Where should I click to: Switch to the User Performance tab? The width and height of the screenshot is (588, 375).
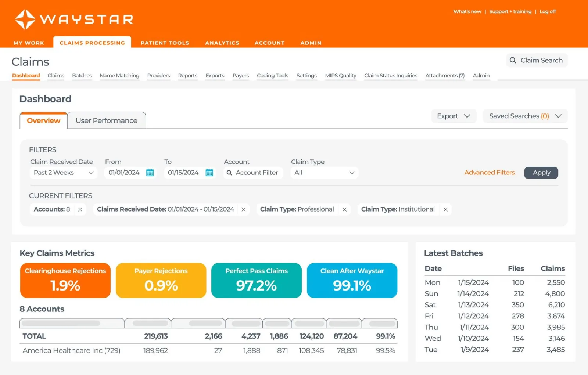(x=107, y=120)
